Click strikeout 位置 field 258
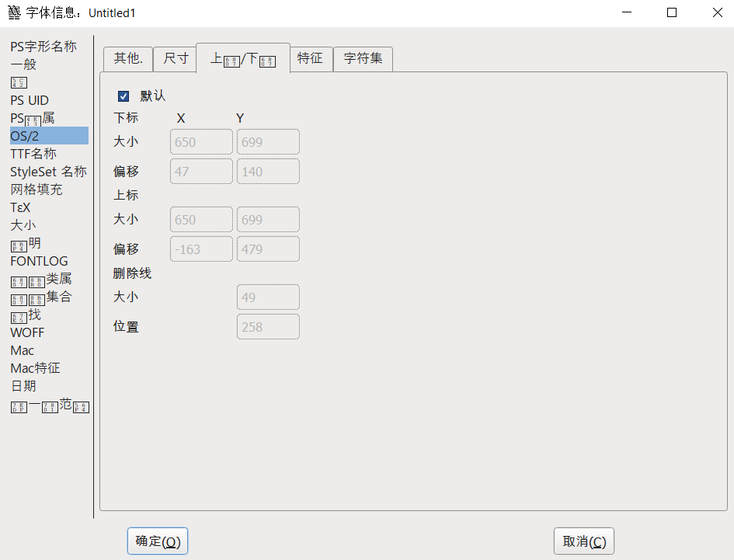 [268, 327]
